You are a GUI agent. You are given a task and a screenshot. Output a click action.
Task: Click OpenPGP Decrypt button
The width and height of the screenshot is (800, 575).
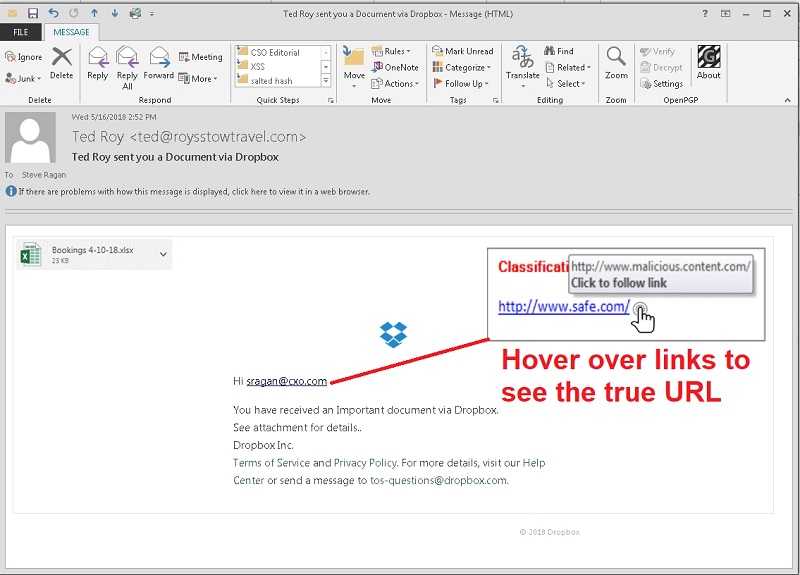661,67
